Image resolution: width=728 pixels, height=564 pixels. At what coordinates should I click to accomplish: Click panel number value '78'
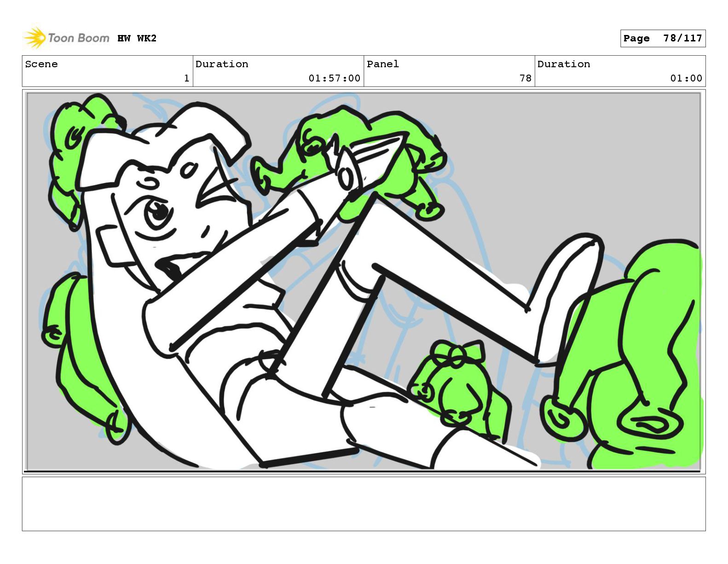[526, 78]
